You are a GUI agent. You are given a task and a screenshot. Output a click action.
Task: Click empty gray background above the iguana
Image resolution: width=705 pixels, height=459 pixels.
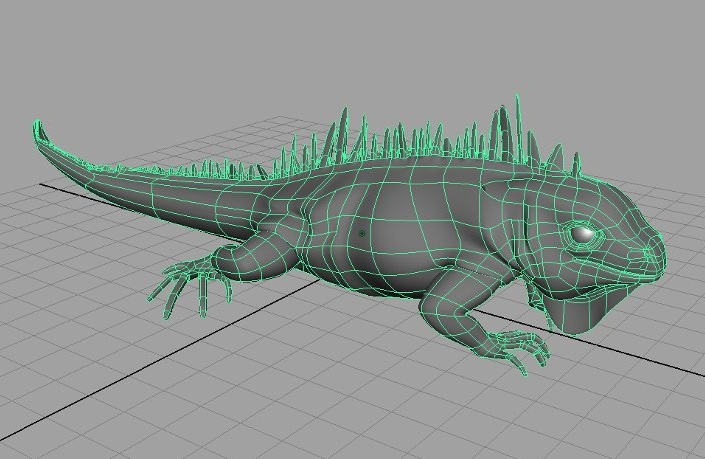[350, 50]
